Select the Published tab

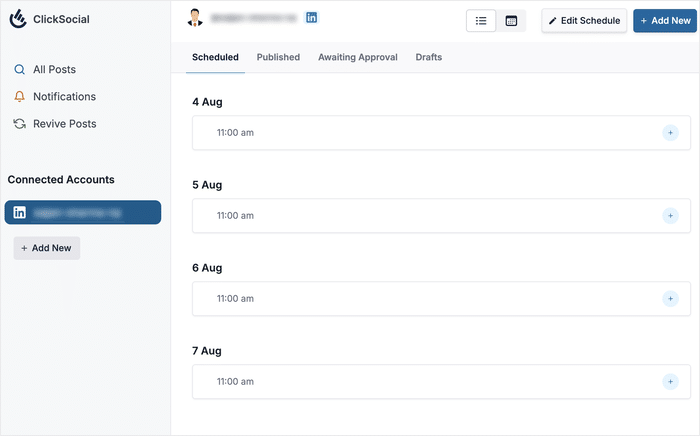click(278, 57)
